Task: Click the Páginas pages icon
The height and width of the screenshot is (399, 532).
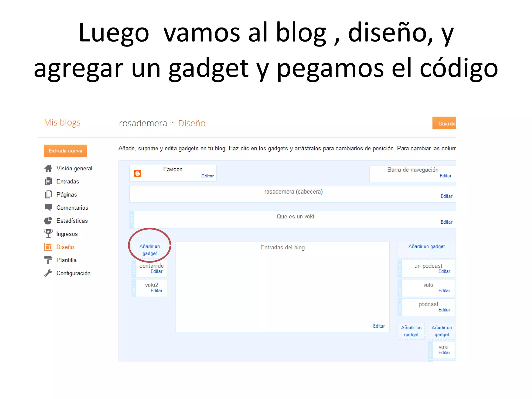Action: pos(48,194)
